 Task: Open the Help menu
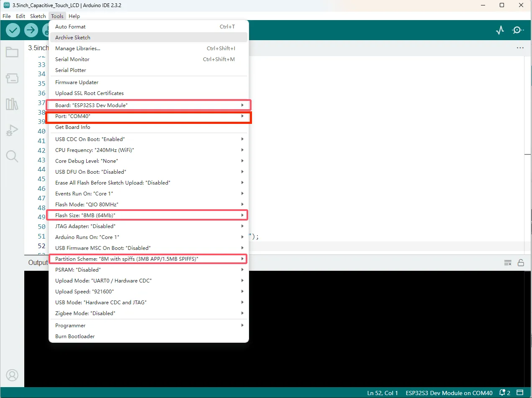pos(74,16)
